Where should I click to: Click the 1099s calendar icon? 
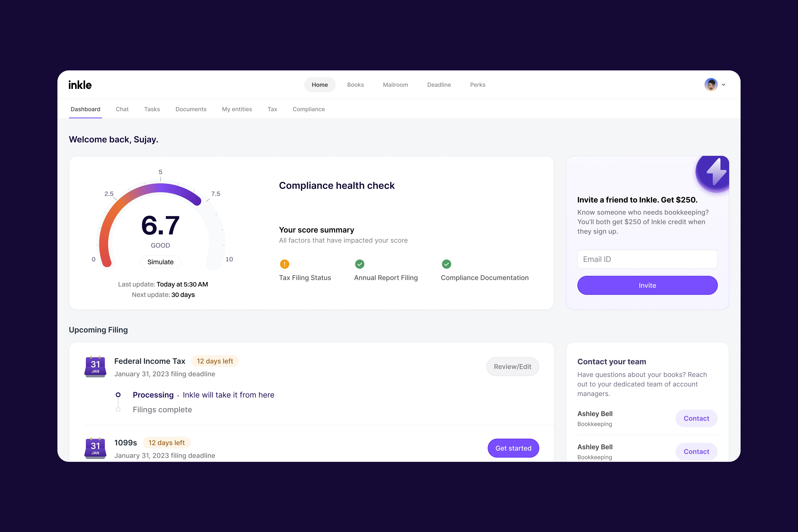(x=95, y=448)
